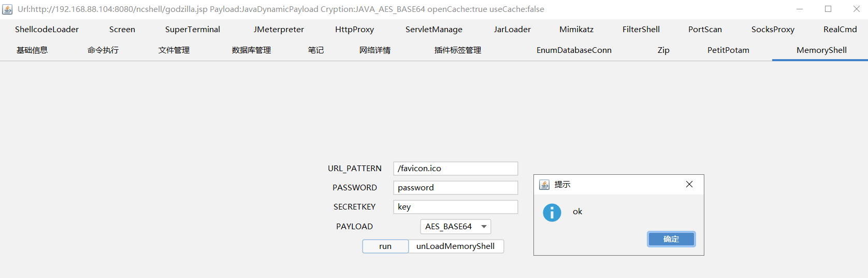
Task: Click the Java icon in title bar
Action: (x=7, y=9)
